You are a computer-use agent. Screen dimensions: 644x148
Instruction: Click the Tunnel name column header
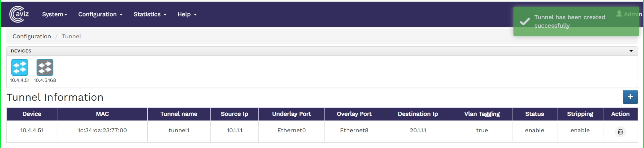[179, 114]
